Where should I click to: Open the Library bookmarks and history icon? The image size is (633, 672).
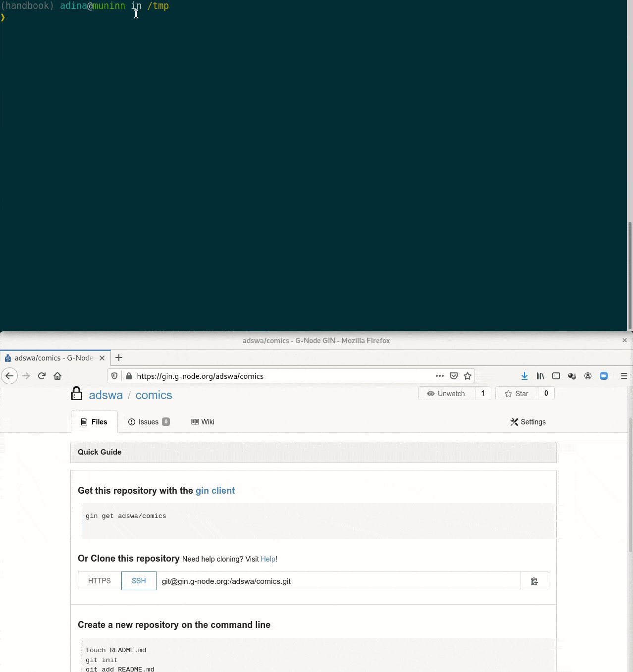540,376
